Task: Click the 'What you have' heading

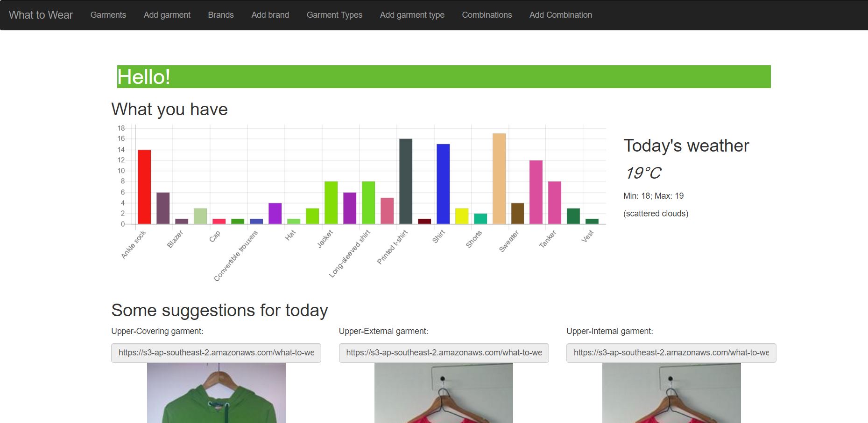Action: pos(169,109)
